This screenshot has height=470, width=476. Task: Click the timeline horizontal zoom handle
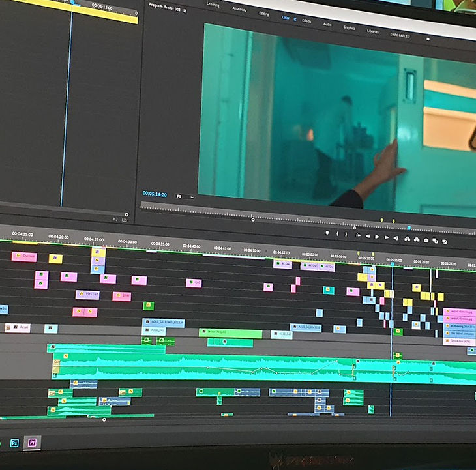(104, 420)
